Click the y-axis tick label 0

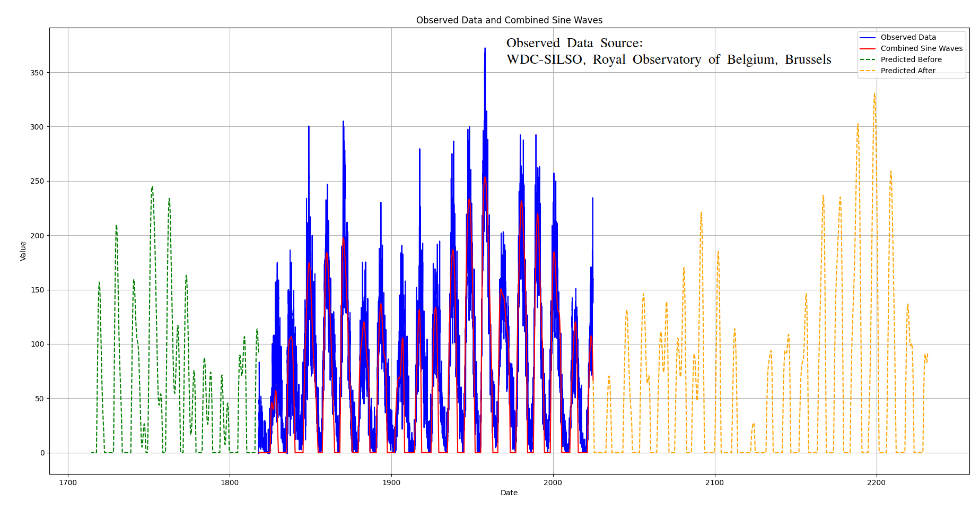[43, 453]
